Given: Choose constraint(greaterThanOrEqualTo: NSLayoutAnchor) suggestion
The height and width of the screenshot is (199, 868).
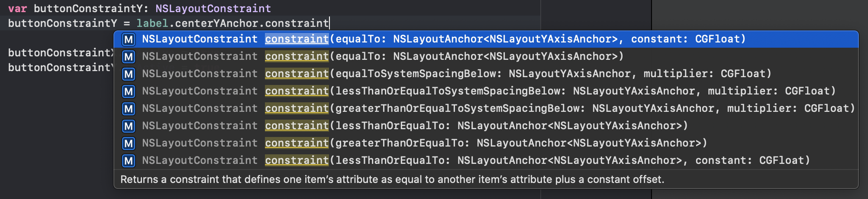Looking at the screenshot, I should pos(486,143).
